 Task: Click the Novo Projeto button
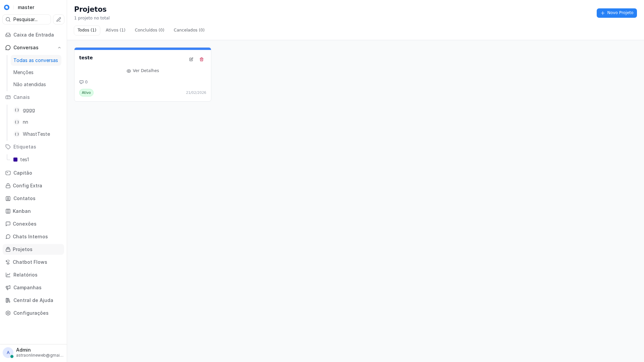[x=616, y=13]
